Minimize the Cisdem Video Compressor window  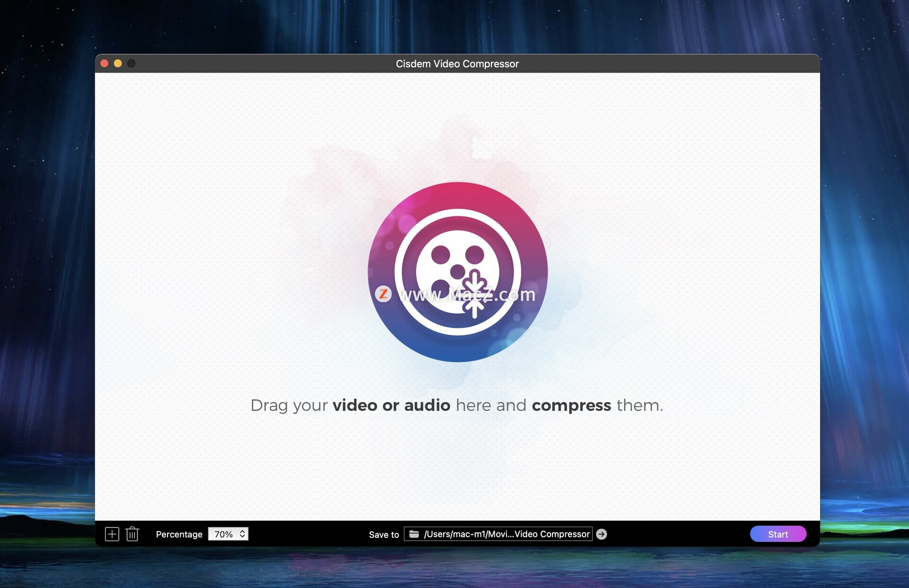click(x=118, y=63)
